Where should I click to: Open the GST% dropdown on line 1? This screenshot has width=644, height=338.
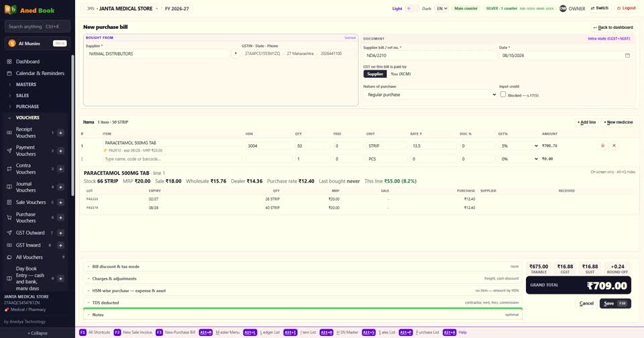pos(519,146)
